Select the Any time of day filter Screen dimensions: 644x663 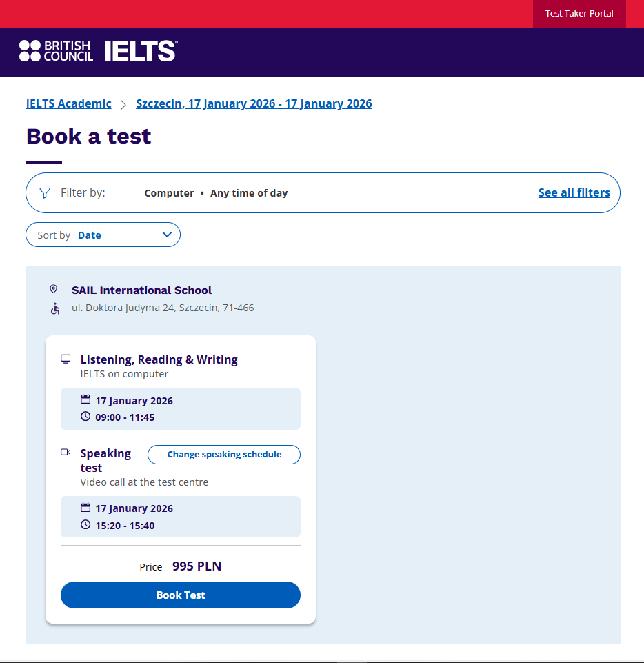249,194
